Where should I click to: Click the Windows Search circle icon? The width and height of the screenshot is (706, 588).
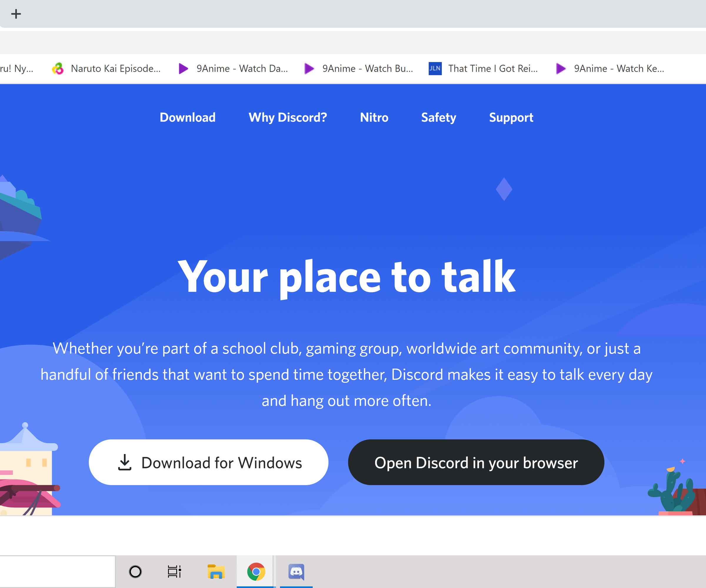tap(135, 571)
